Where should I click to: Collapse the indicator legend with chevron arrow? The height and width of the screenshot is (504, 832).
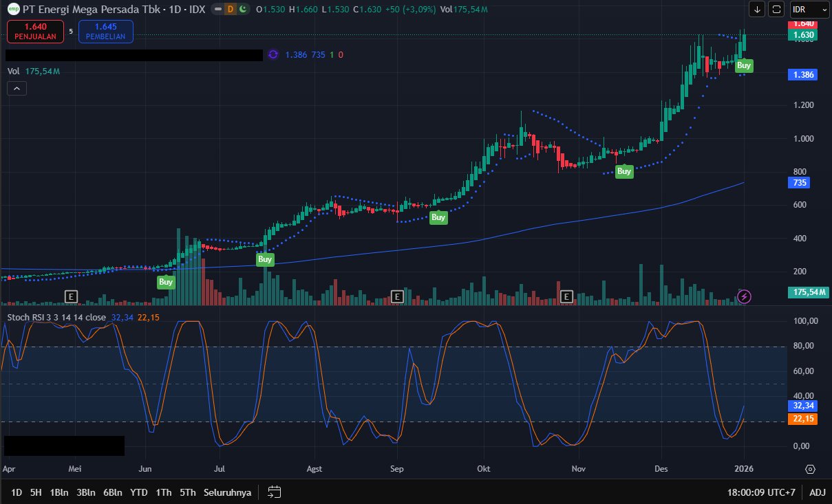click(x=17, y=88)
